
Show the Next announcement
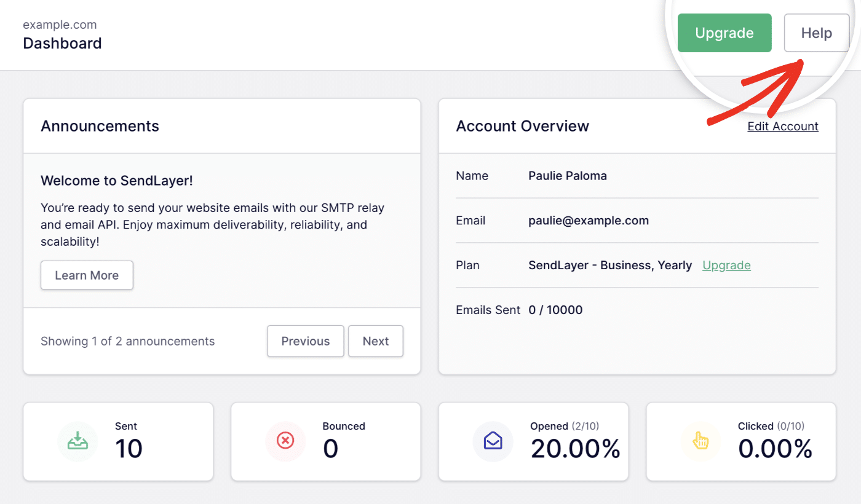(376, 341)
